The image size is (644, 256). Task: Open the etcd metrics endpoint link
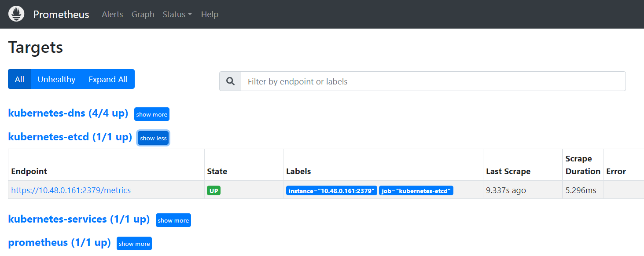pos(71,190)
